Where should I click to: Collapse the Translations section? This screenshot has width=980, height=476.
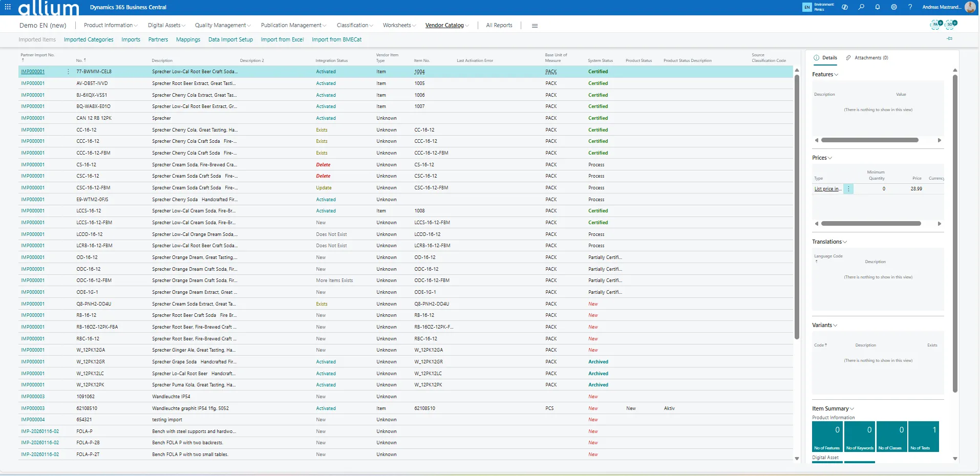coord(829,242)
